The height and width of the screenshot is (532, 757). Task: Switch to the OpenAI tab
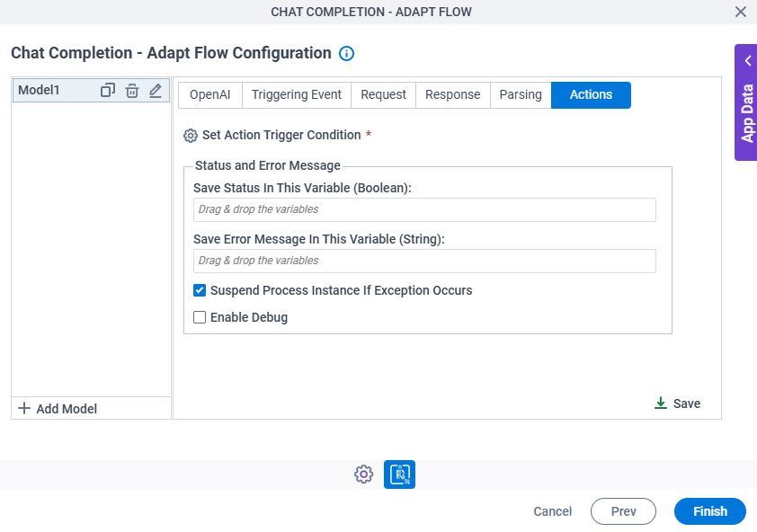coord(210,94)
